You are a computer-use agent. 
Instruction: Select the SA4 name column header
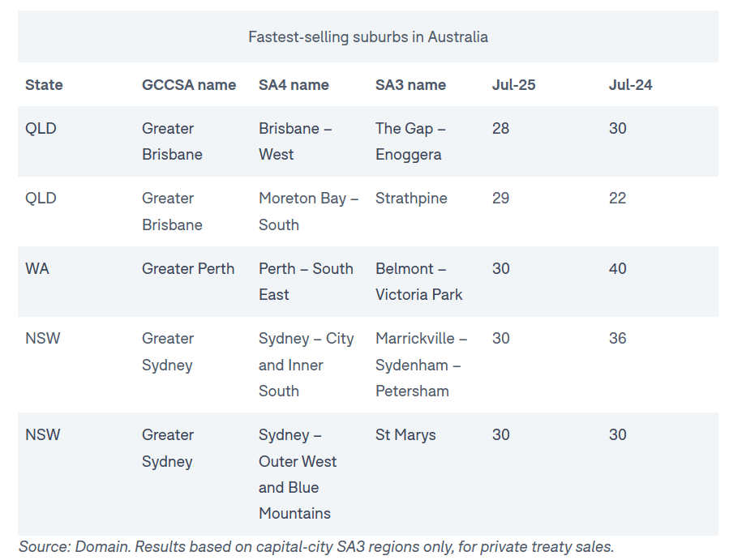point(294,84)
